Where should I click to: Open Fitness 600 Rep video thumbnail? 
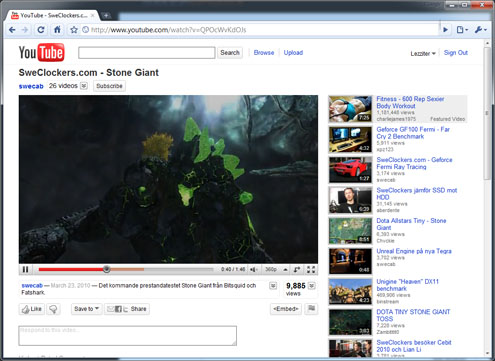pyautogui.click(x=350, y=109)
